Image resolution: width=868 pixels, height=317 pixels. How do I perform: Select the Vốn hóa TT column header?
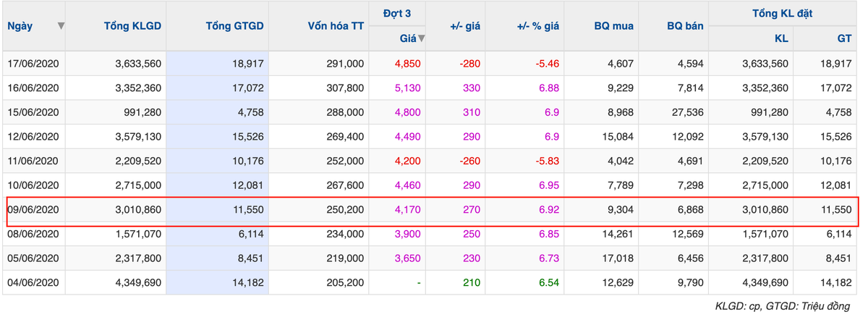(x=336, y=26)
